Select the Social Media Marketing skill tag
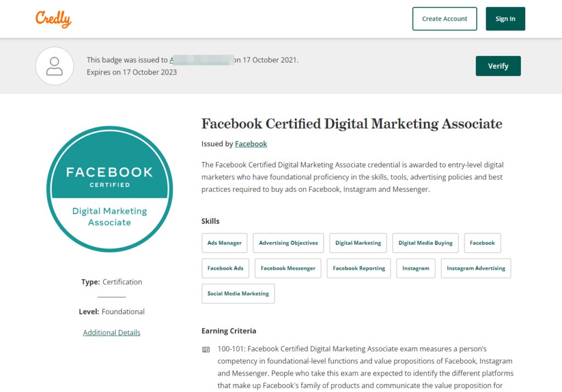 click(238, 293)
